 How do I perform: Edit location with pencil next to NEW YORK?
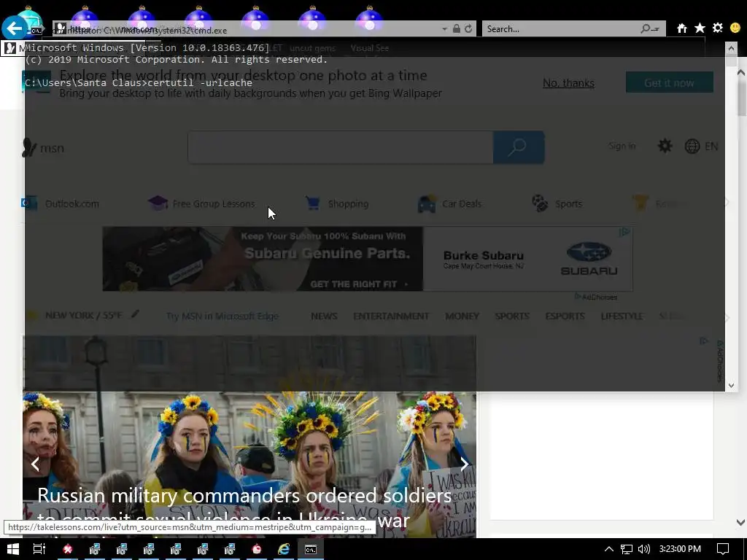135,314
